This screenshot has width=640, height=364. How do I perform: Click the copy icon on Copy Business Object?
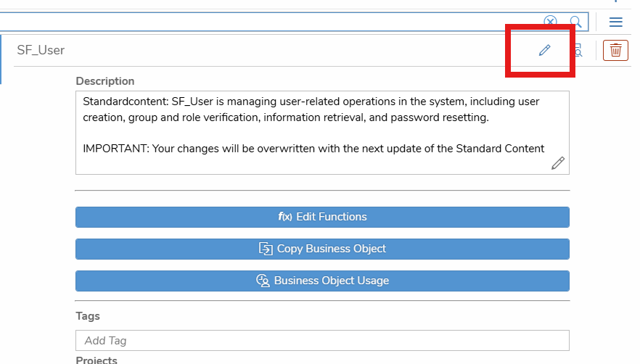(266, 249)
